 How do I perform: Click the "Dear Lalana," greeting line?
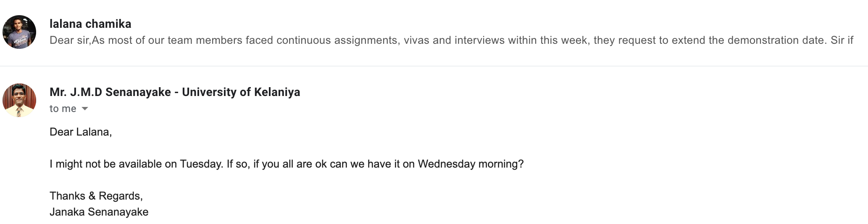pos(81,132)
